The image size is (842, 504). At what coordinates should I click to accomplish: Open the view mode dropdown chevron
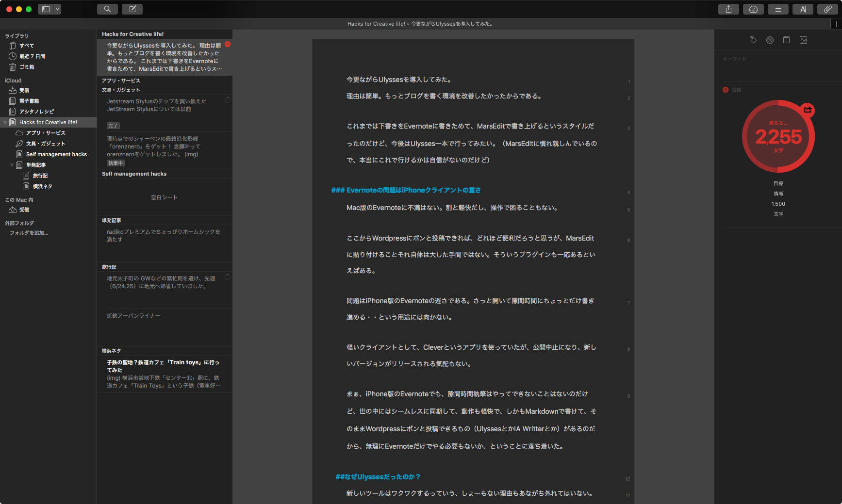[57, 9]
